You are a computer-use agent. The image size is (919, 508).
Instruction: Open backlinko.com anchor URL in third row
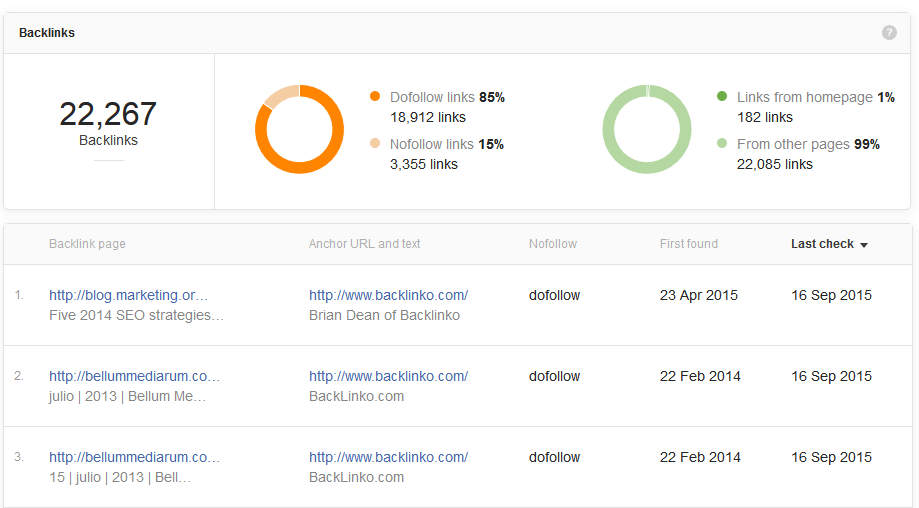(388, 457)
